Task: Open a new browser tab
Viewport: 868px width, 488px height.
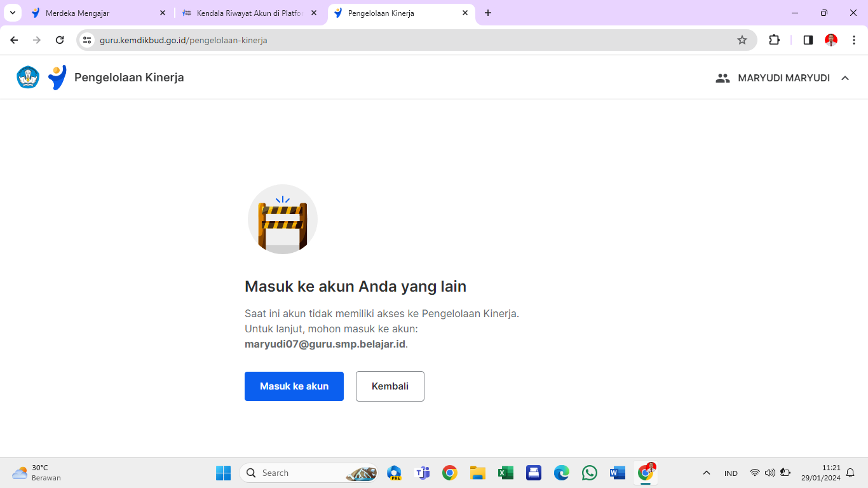Action: [488, 13]
